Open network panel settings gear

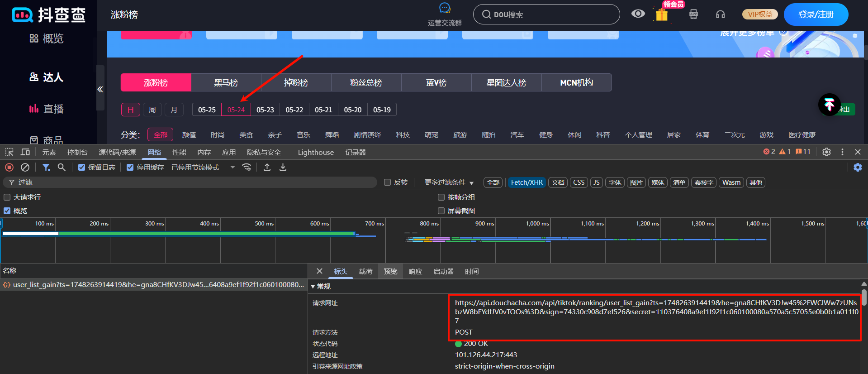point(858,167)
